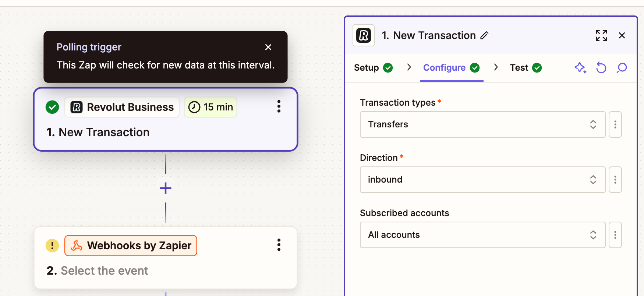Select the Revolut Business app chip
This screenshot has width=644, height=296.
click(x=122, y=107)
